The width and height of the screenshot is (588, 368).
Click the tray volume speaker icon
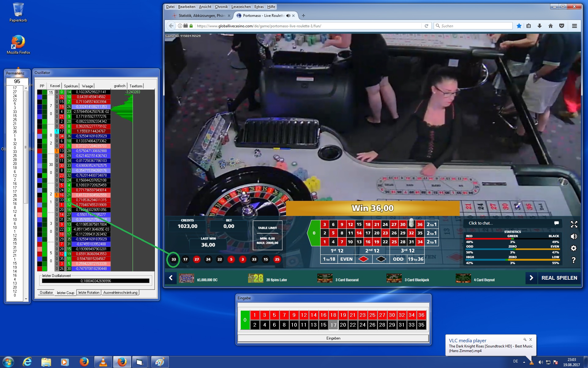pos(541,362)
